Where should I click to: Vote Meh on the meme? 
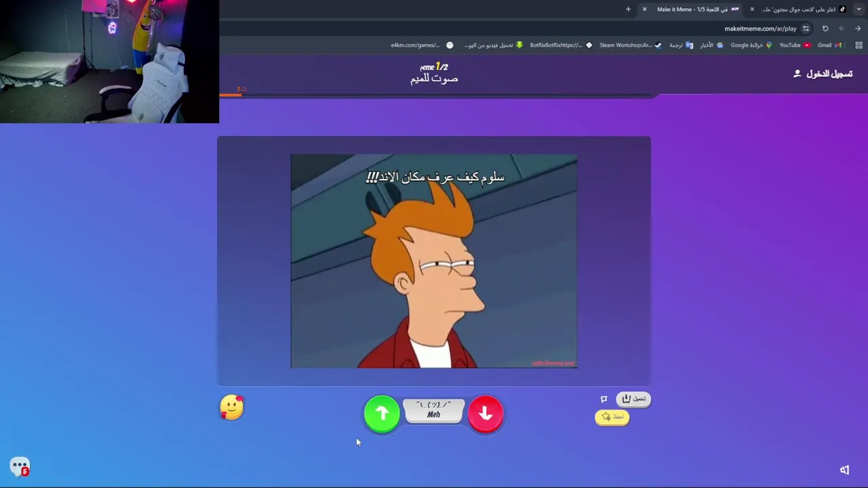(x=434, y=410)
